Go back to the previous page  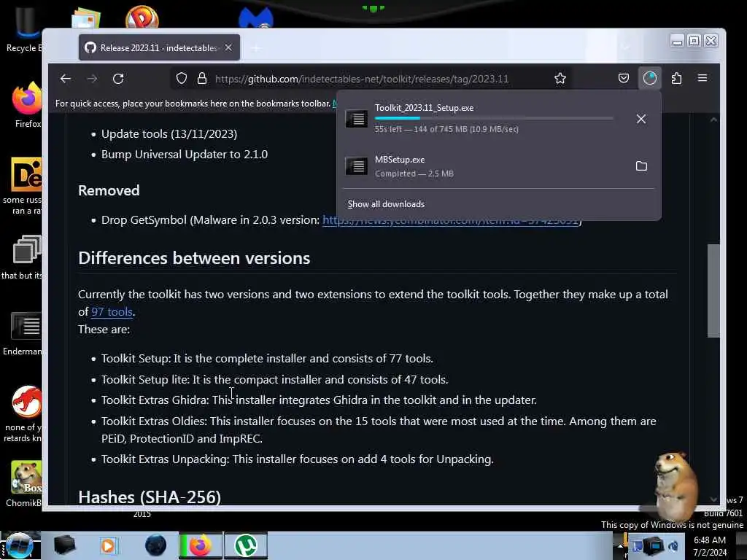[x=66, y=79]
